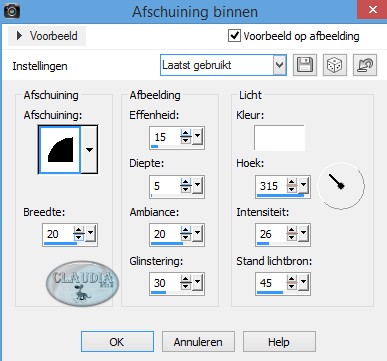Click the reset to default icon
The width and height of the screenshot is (387, 361).
pyautogui.click(x=365, y=65)
